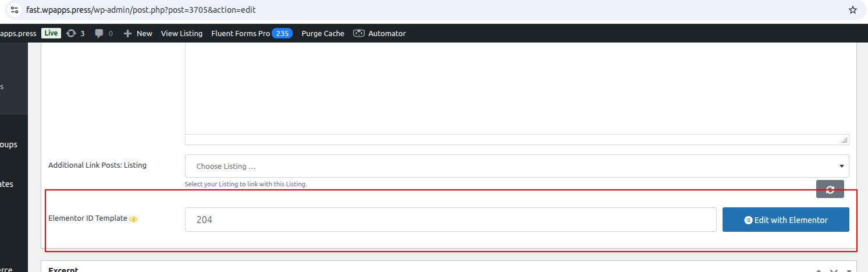Click the text area resize handle

pyautogui.click(x=844, y=140)
